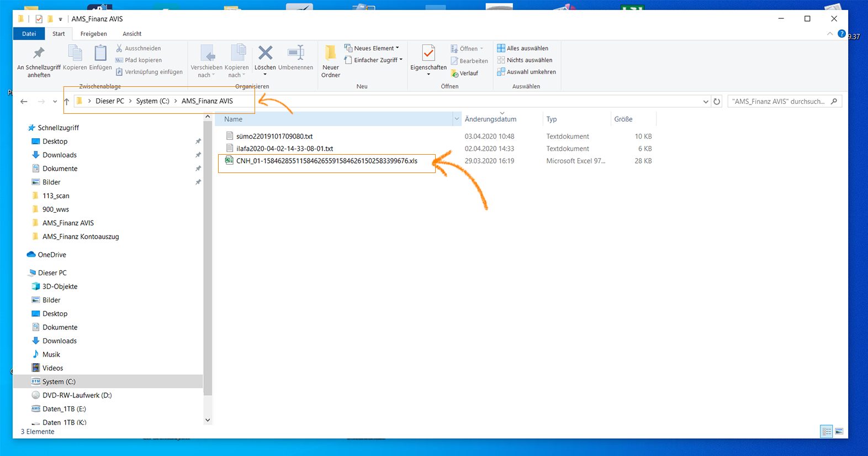This screenshot has height=456, width=868.
Task: Expand the Einfacher Zugriff dropdown
Action: pos(374,60)
